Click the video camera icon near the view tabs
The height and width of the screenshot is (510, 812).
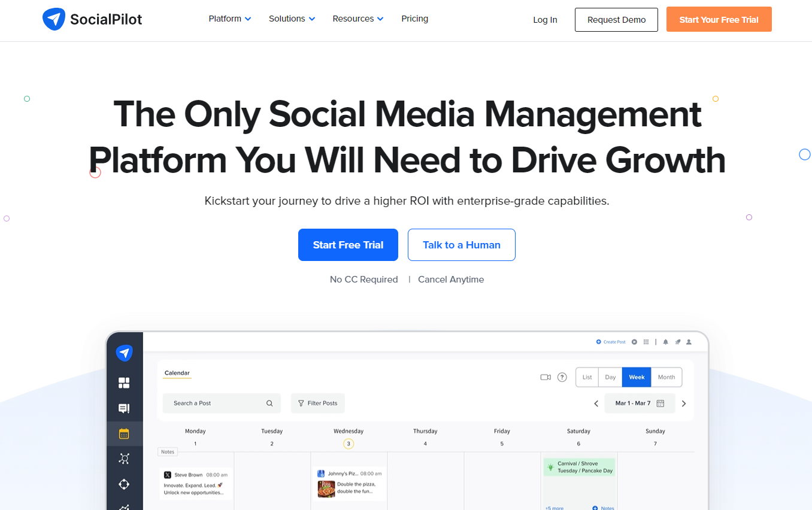click(x=546, y=377)
